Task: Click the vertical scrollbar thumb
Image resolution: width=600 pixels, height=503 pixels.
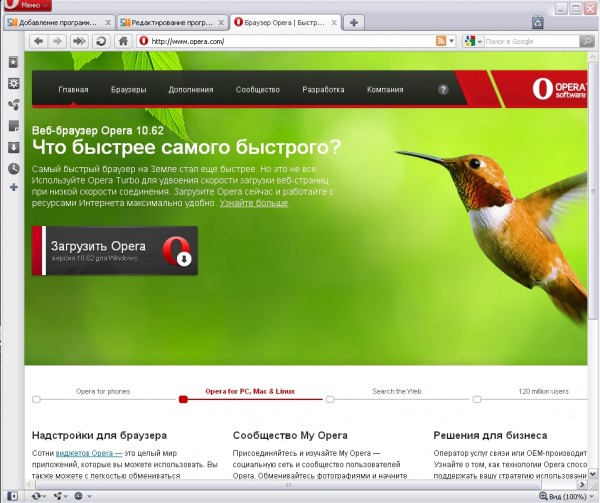Action: click(x=593, y=191)
